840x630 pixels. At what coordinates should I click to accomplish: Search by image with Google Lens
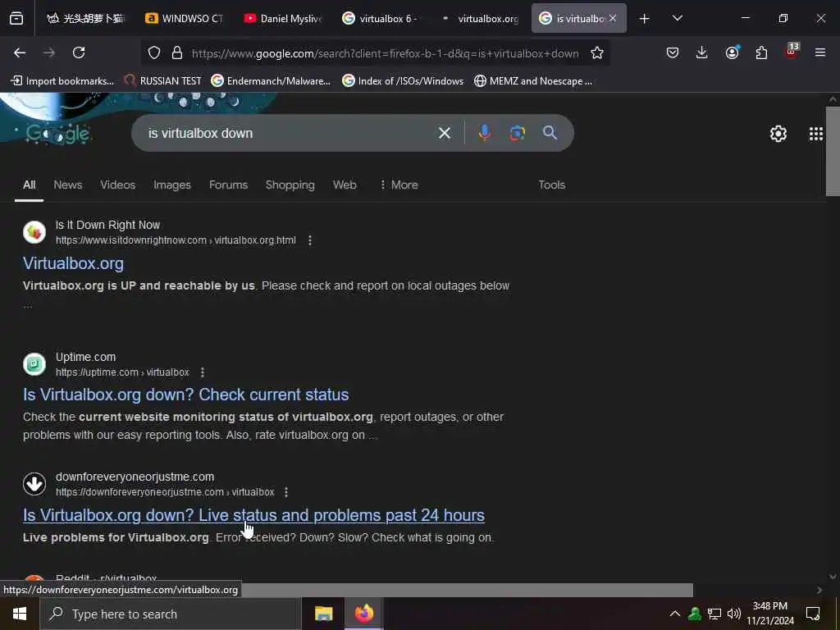click(x=517, y=133)
